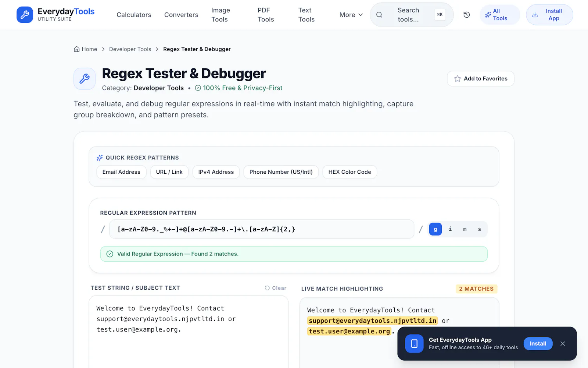The width and height of the screenshot is (588, 368).
Task: Click the Regex Tester wrench icon beside title
Action: (x=85, y=79)
